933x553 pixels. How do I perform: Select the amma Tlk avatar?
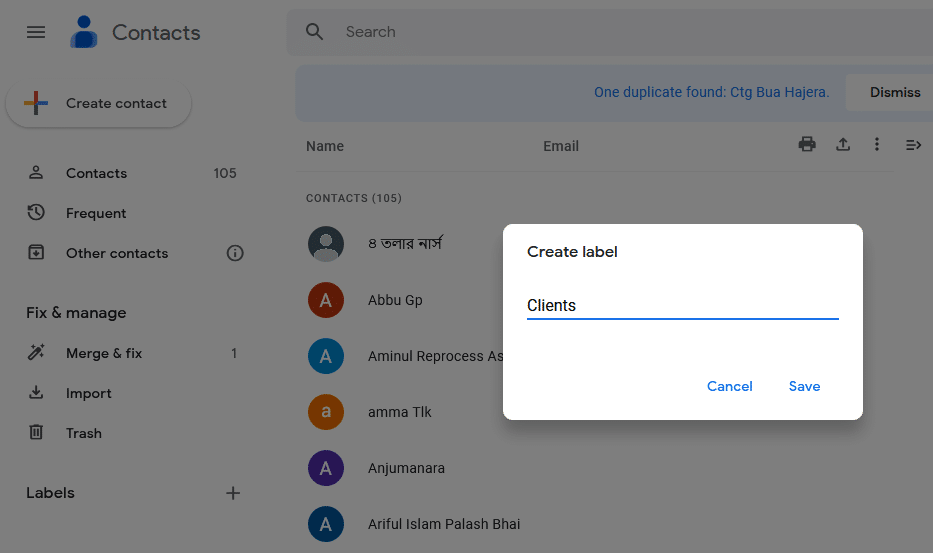[x=325, y=412]
